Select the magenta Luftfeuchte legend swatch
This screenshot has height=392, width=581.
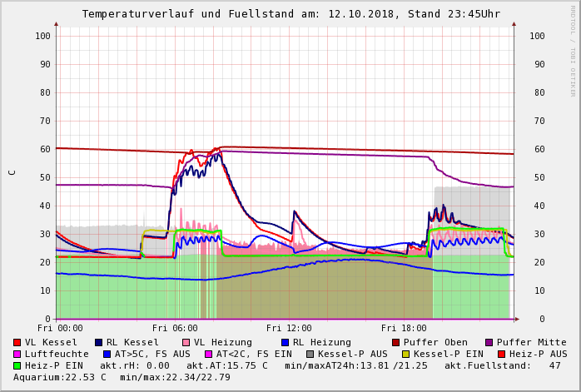(17, 354)
